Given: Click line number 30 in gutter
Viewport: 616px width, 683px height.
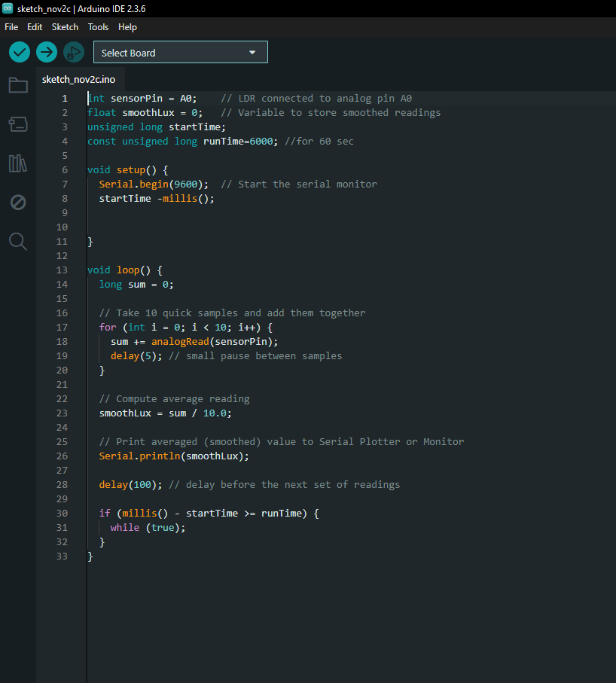Looking at the screenshot, I should pos(62,513).
